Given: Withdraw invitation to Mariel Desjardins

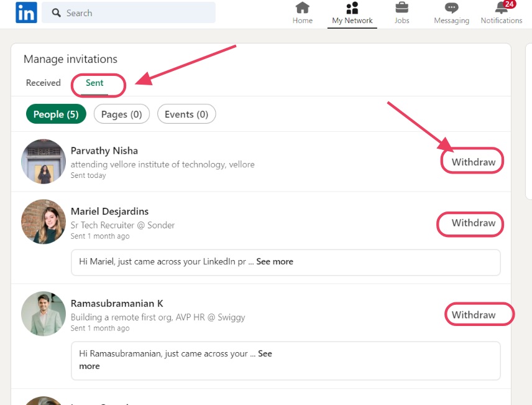Looking at the screenshot, I should [474, 223].
